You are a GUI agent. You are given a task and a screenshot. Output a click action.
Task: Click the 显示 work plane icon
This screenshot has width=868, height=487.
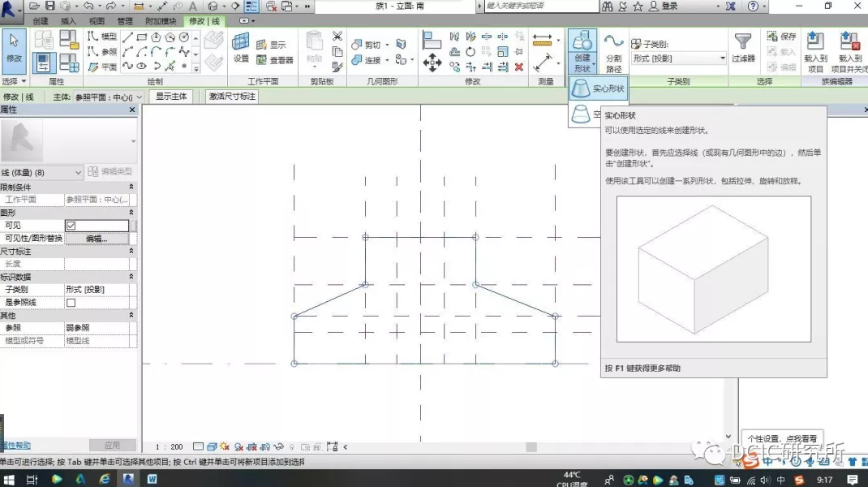coord(271,45)
